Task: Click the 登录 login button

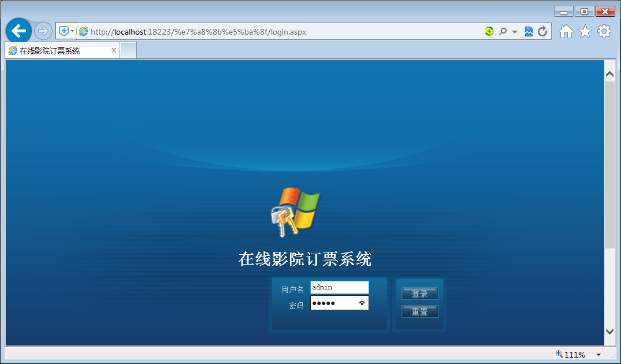Action: (x=420, y=294)
